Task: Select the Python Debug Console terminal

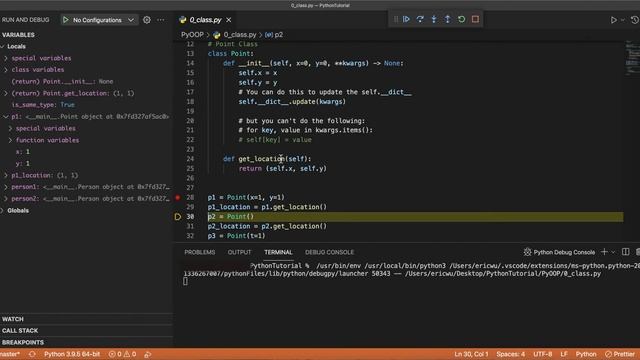Action: 559,252
